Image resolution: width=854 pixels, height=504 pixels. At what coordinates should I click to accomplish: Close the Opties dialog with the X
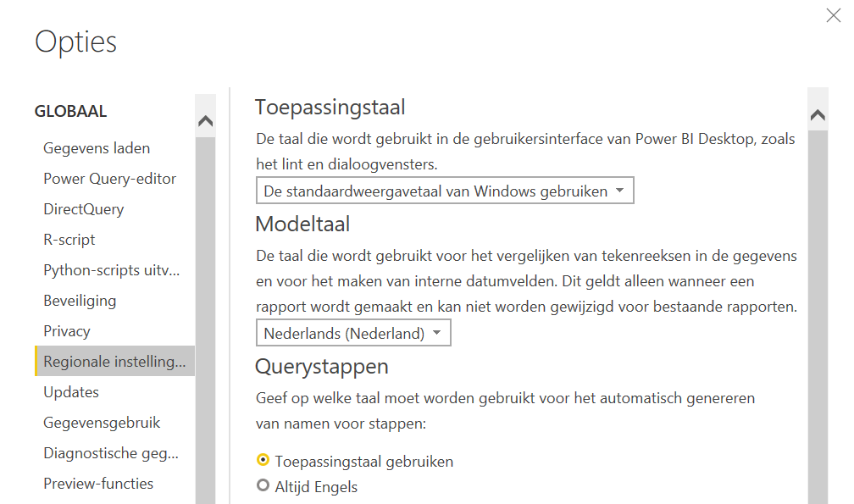[833, 15]
